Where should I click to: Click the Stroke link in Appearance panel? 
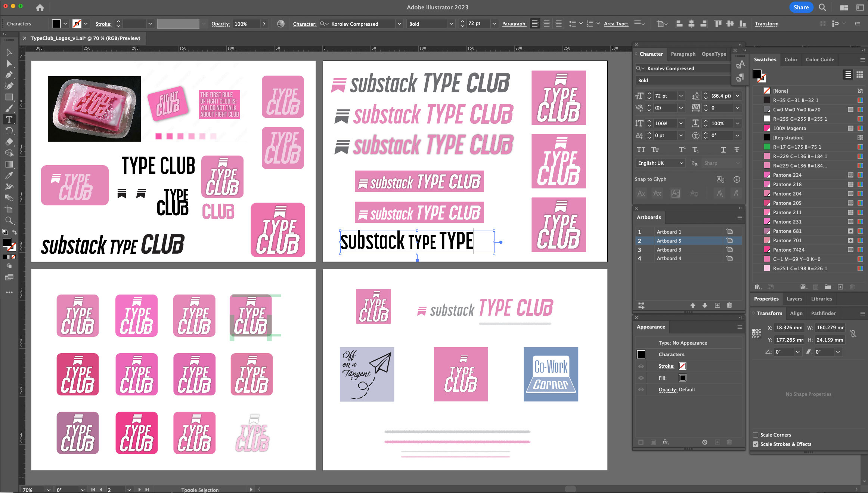pos(666,366)
